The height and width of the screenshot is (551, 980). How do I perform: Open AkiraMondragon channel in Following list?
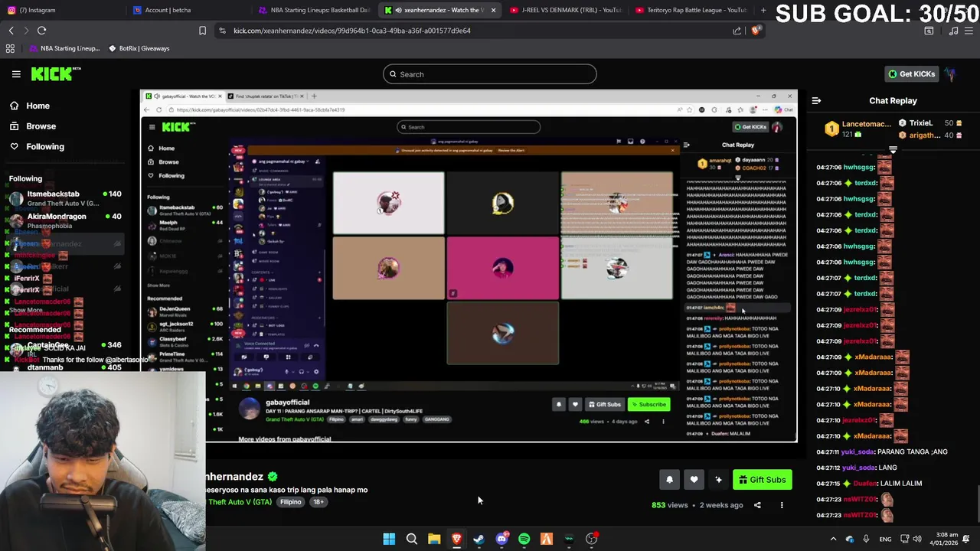pos(65,220)
